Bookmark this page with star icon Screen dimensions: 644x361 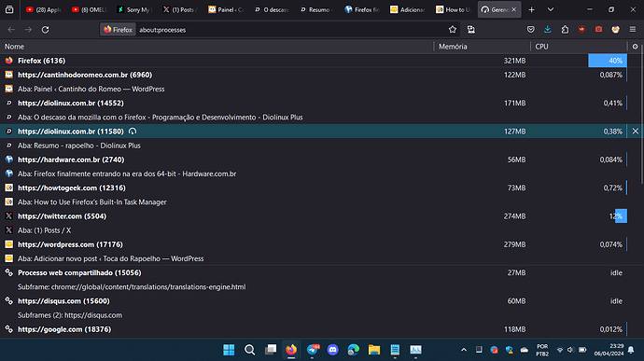click(452, 30)
